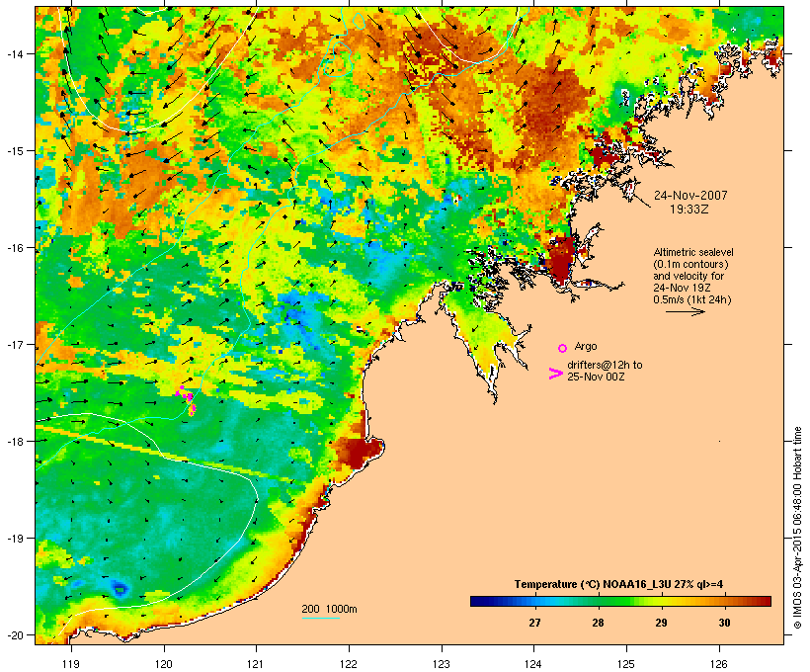Click the longitude axis label 124
810x672 pixels.
(x=533, y=664)
